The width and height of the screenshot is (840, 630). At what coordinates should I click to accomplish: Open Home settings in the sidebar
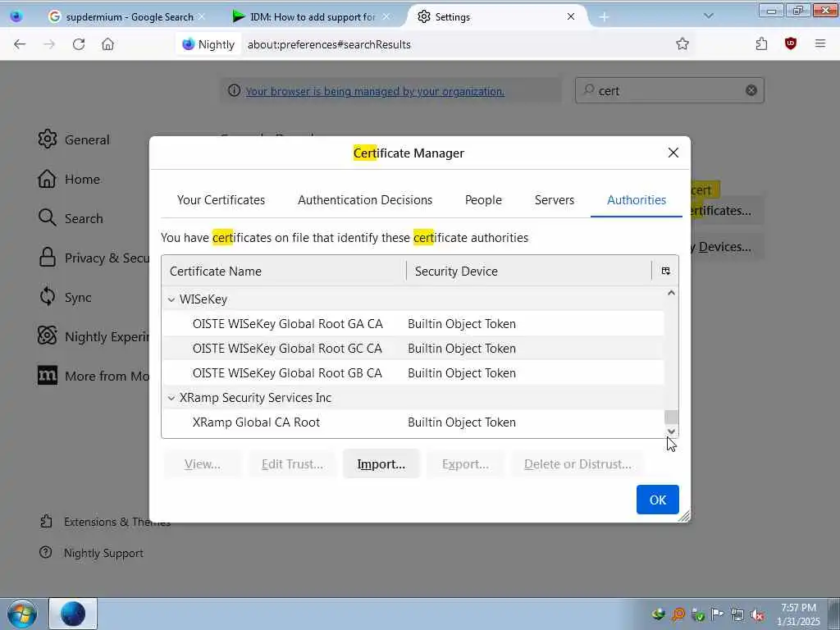(x=69, y=179)
